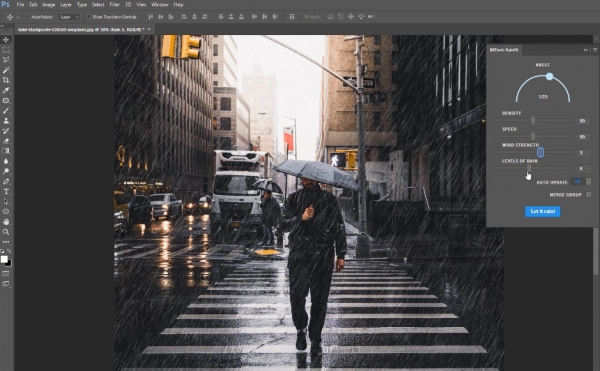Select the Move tool in toolbar

click(x=6, y=40)
